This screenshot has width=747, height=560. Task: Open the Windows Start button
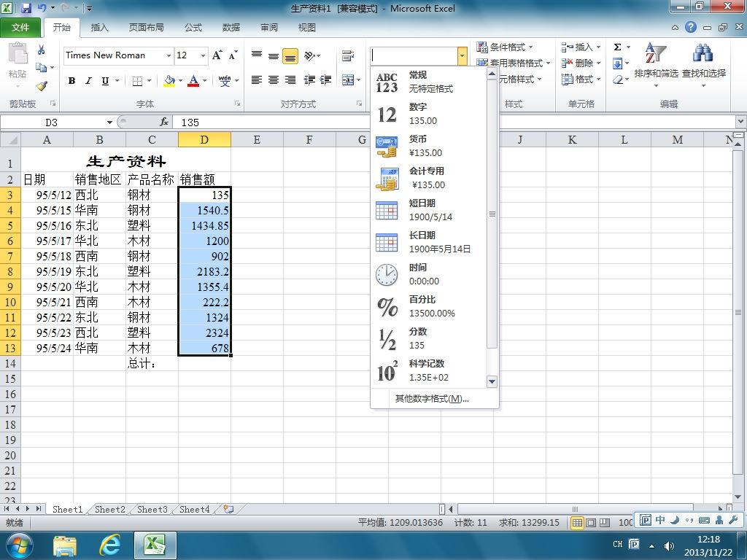click(x=19, y=545)
